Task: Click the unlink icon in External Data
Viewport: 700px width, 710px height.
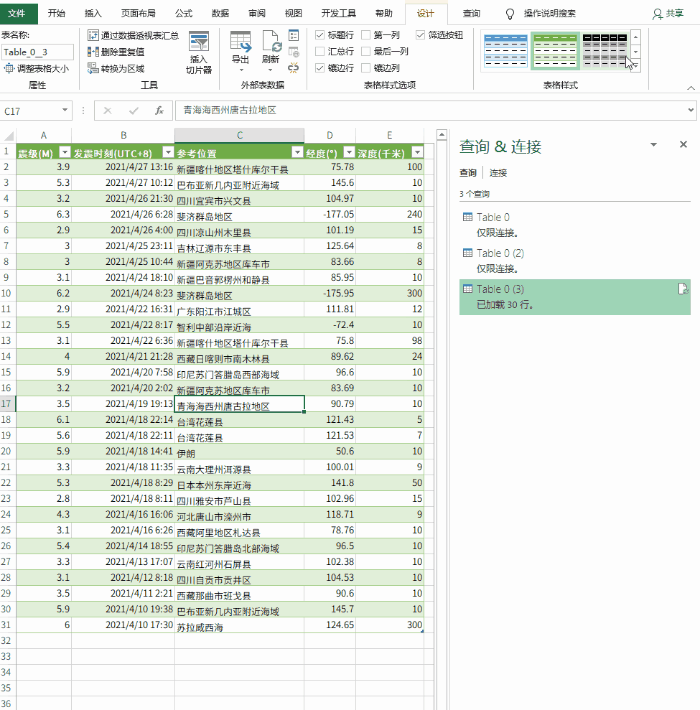Action: pyautogui.click(x=293, y=68)
